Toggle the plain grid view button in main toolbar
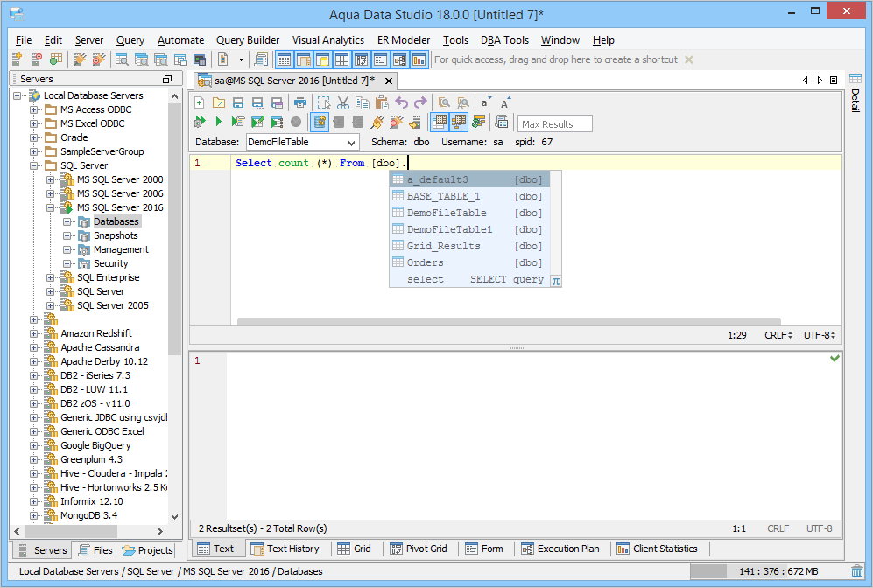This screenshot has height=588, width=873. pos(341,59)
